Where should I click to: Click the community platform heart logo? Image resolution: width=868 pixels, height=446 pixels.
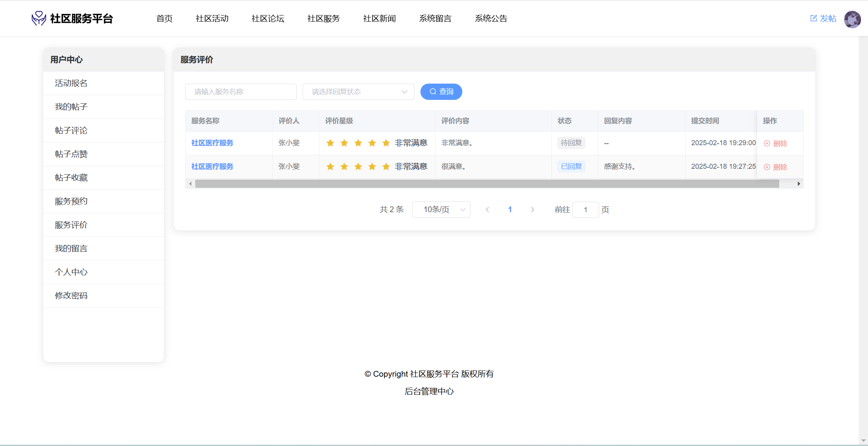39,18
